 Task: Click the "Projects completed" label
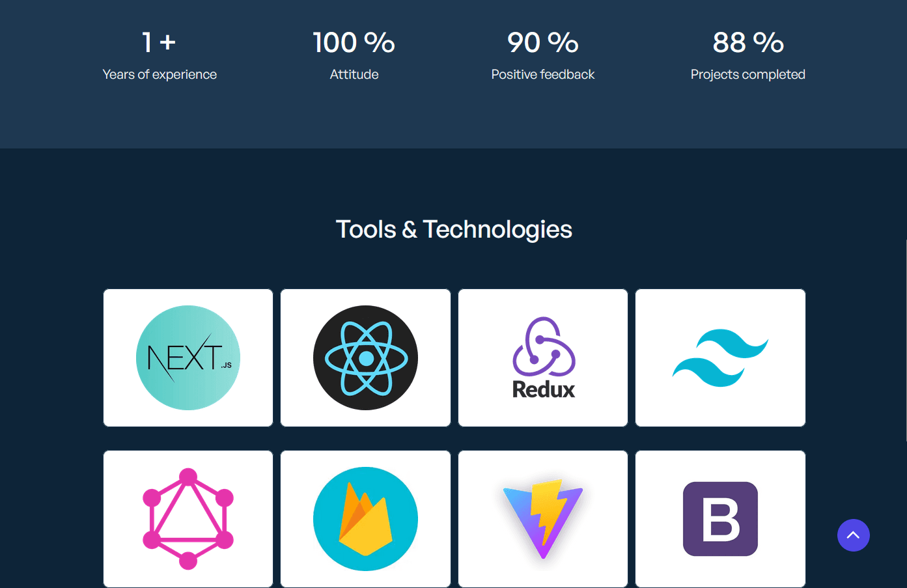[748, 74]
